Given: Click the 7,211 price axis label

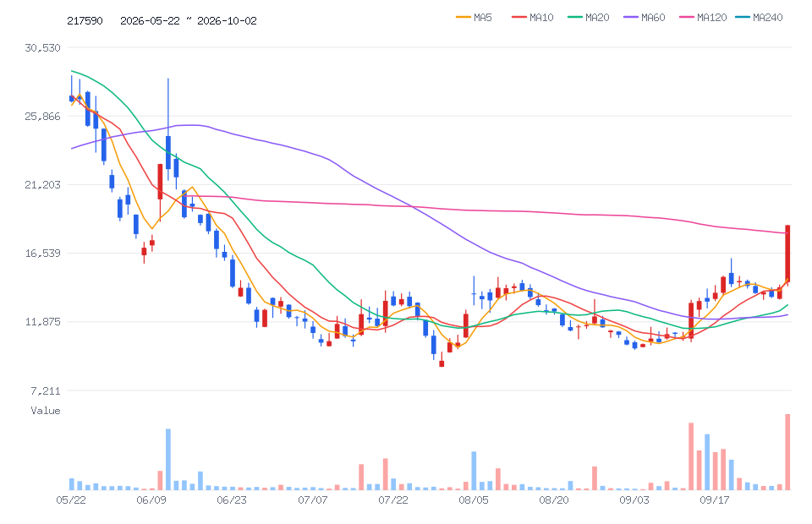Looking at the screenshot, I should [46, 390].
